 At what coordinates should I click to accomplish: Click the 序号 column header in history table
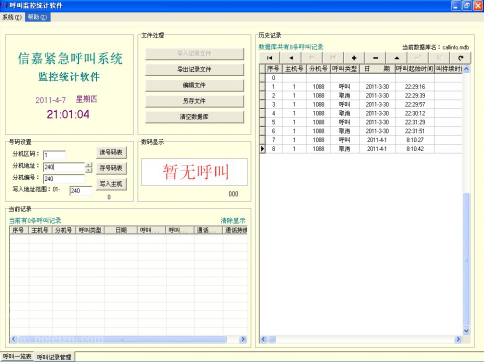click(274, 69)
